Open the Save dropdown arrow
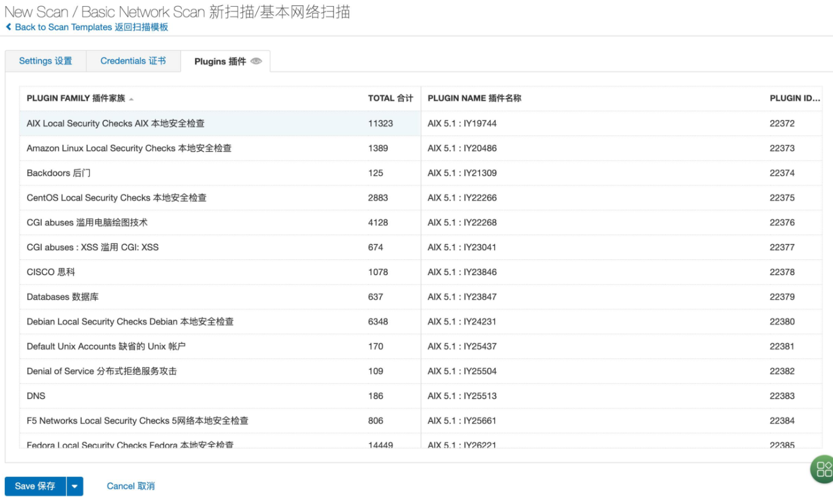The height and width of the screenshot is (504, 833). coord(75,486)
